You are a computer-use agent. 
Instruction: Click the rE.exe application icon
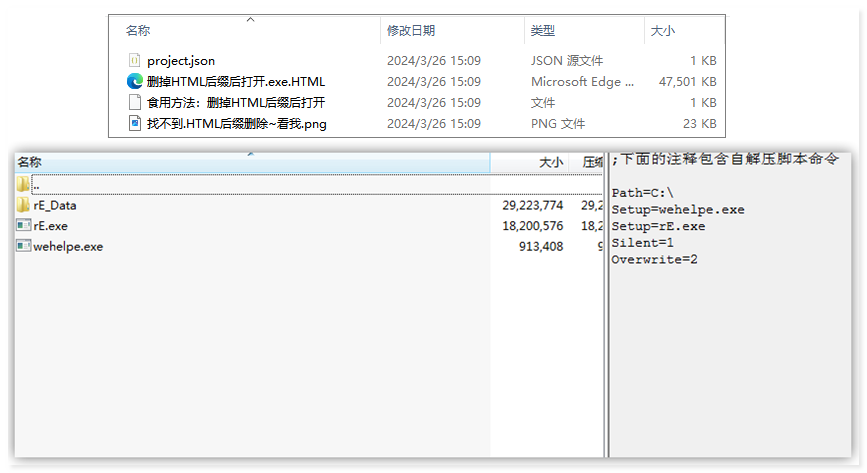[x=23, y=226]
